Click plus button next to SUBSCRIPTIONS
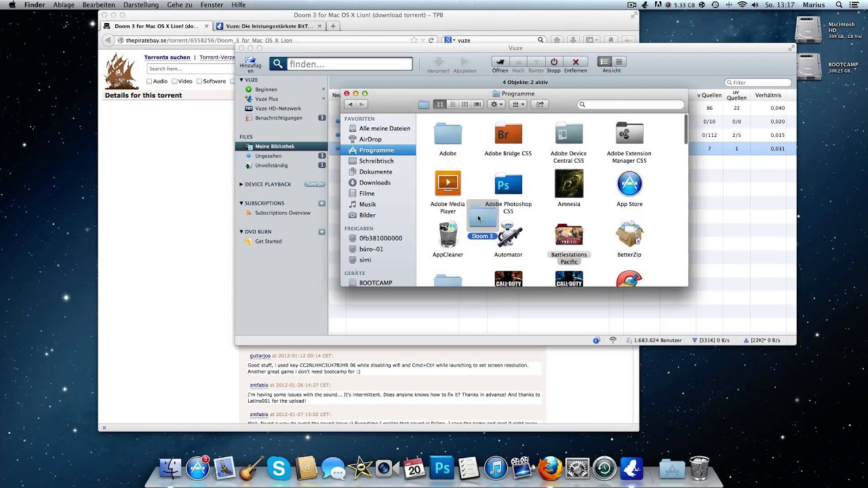 pyautogui.click(x=322, y=203)
